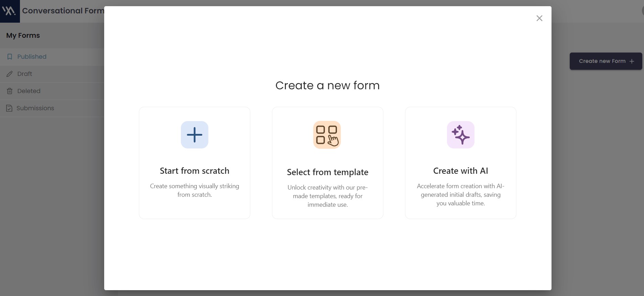Switch to the Draft section
The width and height of the screenshot is (644, 296).
coord(24,73)
